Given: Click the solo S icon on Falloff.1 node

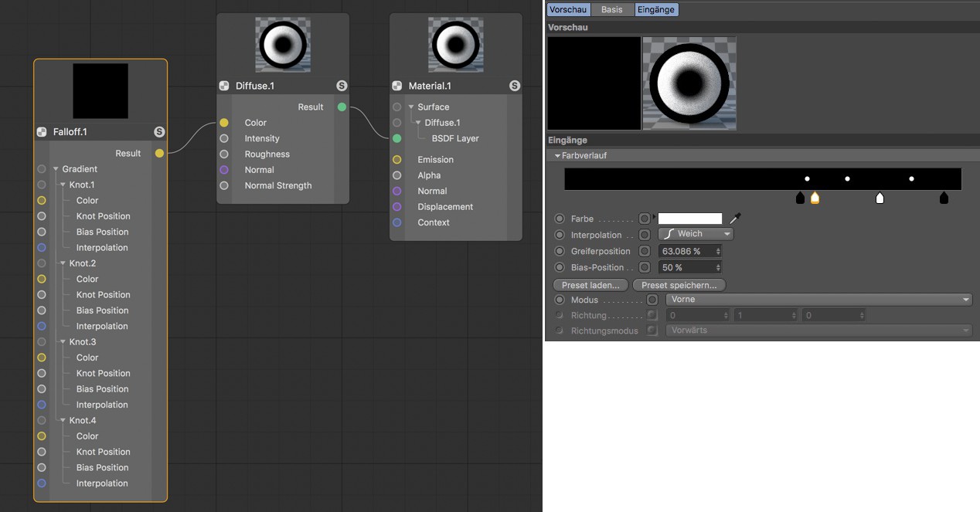Looking at the screenshot, I should [159, 132].
